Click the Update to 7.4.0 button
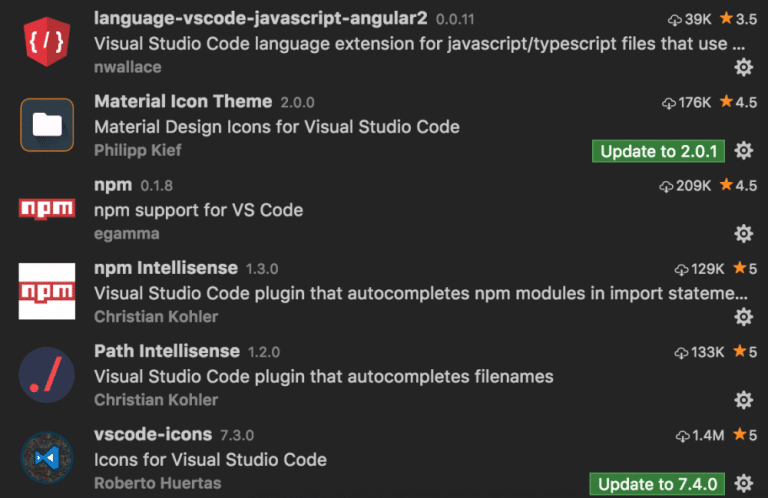 click(657, 484)
